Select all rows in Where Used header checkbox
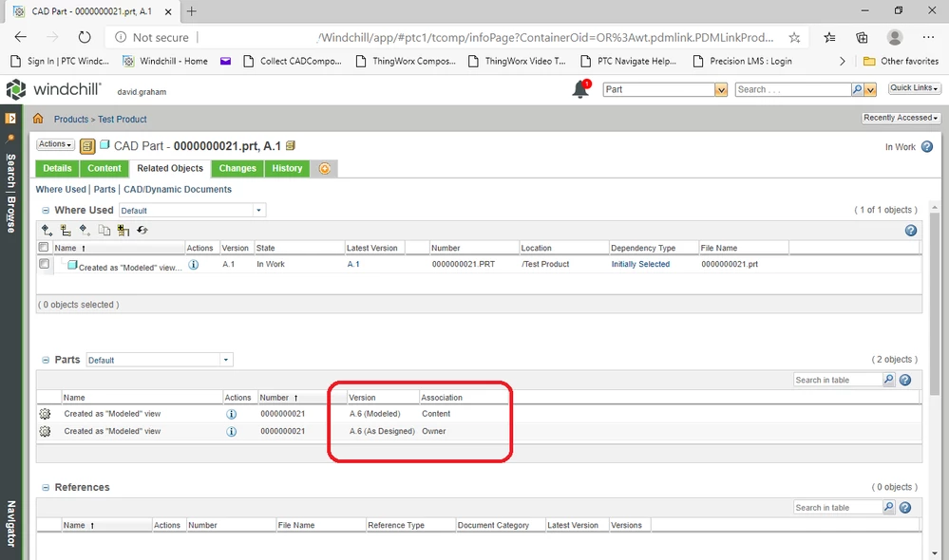This screenshot has height=560, width=949. click(44, 248)
